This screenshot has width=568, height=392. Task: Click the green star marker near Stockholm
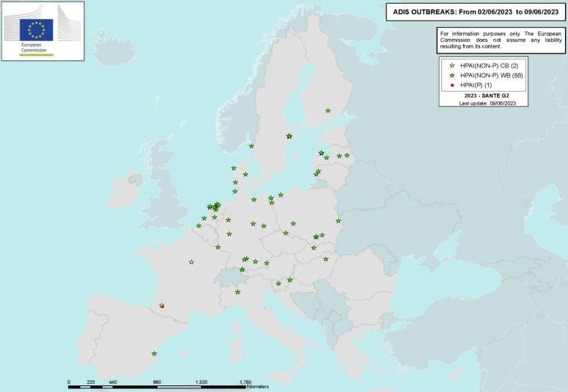[x=289, y=136]
